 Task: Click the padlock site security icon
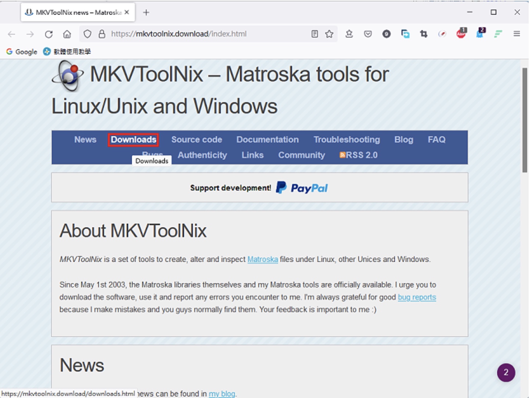tap(102, 34)
